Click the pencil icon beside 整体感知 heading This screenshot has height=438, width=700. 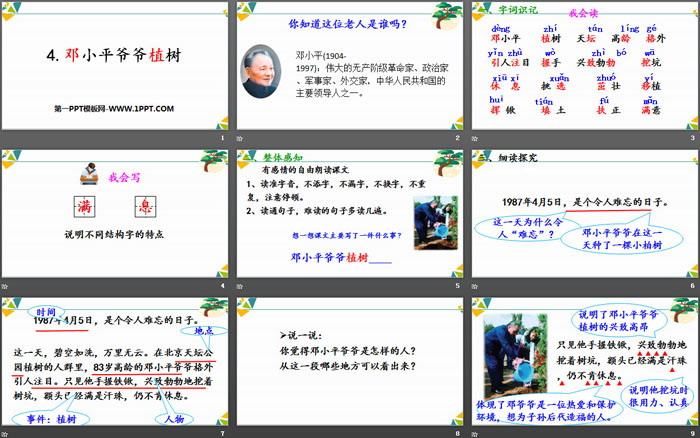(249, 157)
